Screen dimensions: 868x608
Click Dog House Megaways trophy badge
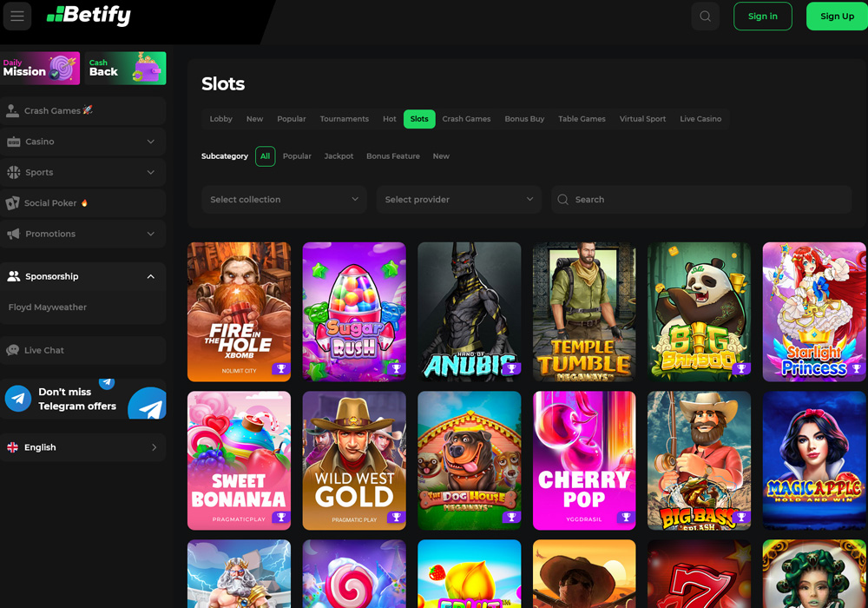click(511, 517)
